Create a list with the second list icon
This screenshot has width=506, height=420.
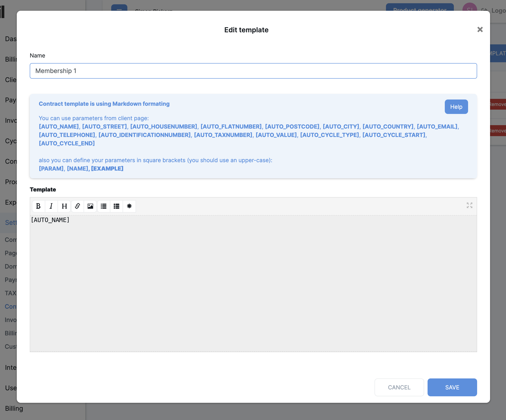[x=116, y=206]
